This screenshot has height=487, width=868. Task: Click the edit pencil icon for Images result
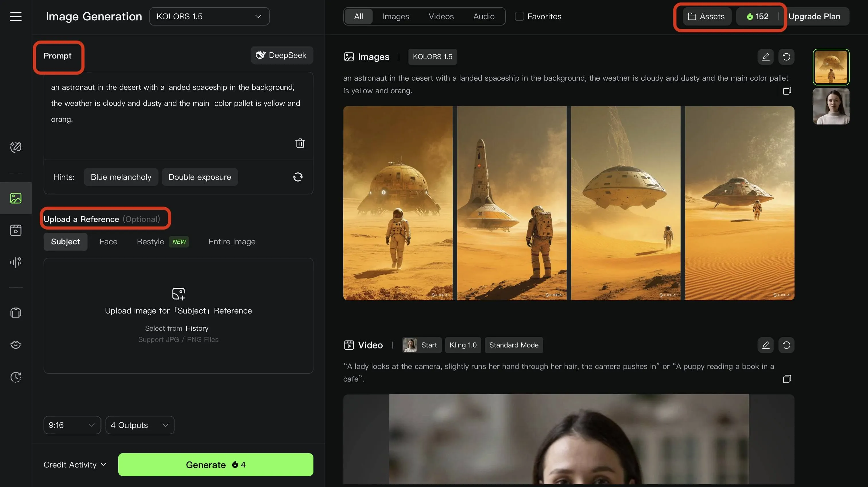pyautogui.click(x=766, y=57)
